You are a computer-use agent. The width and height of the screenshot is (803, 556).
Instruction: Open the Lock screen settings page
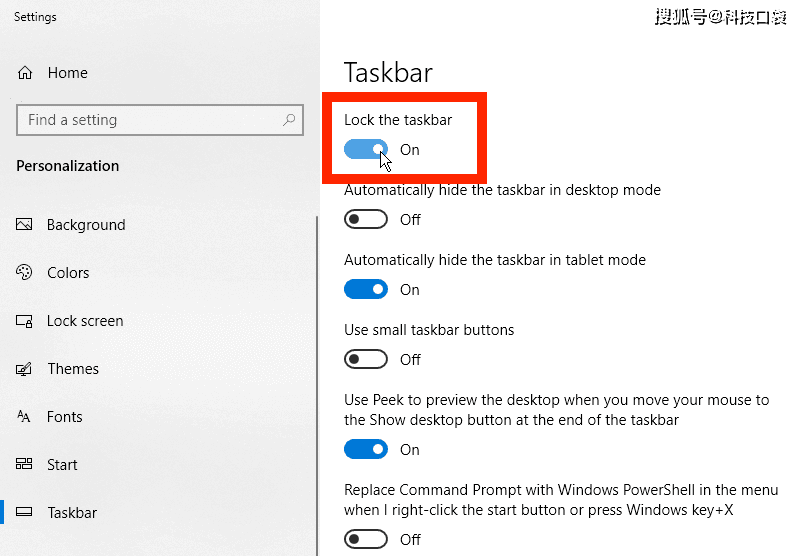85,321
